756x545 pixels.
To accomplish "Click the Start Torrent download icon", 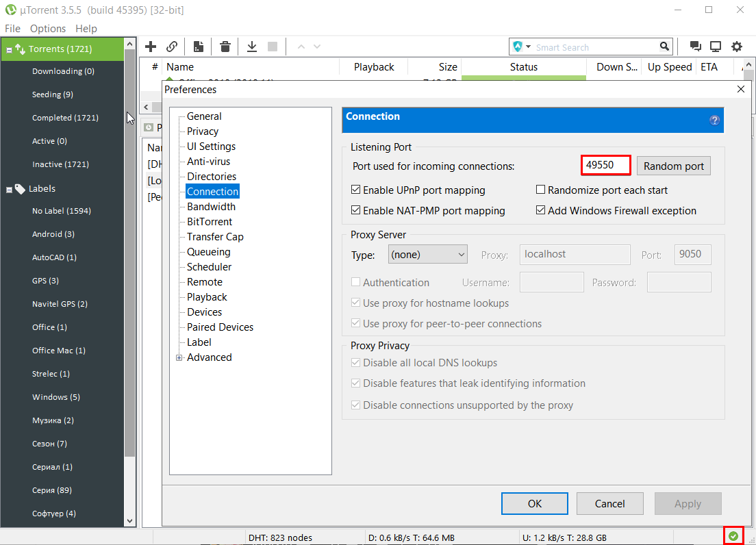I will pyautogui.click(x=252, y=47).
